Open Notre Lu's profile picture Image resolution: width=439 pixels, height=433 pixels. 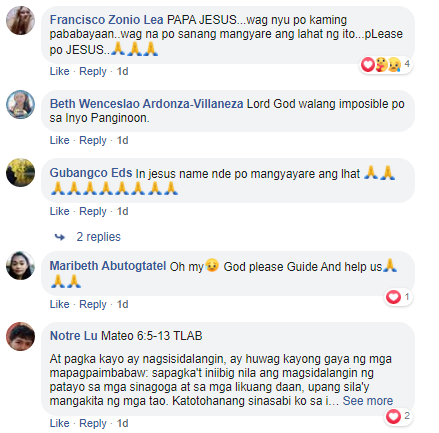click(20, 336)
